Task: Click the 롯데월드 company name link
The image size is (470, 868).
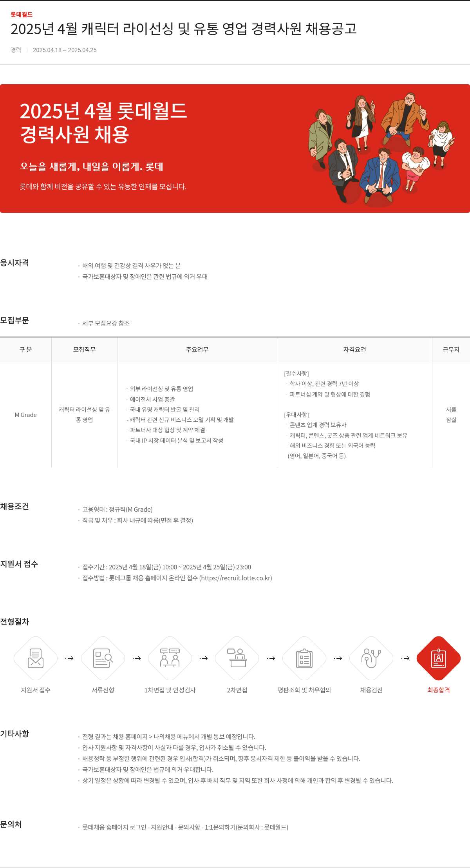Action: [22, 14]
